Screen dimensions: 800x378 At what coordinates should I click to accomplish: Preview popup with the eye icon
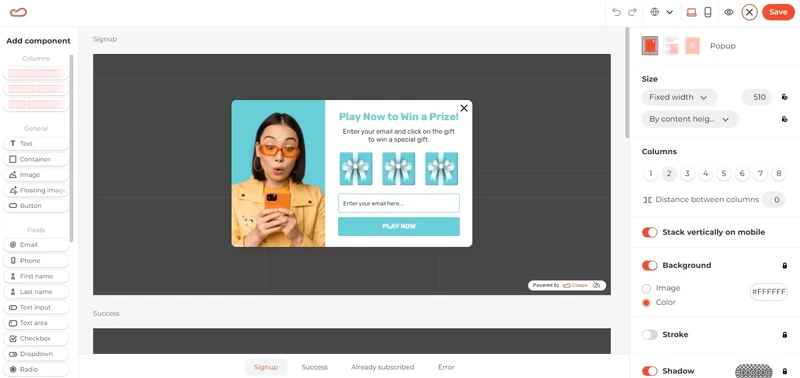pyautogui.click(x=729, y=12)
